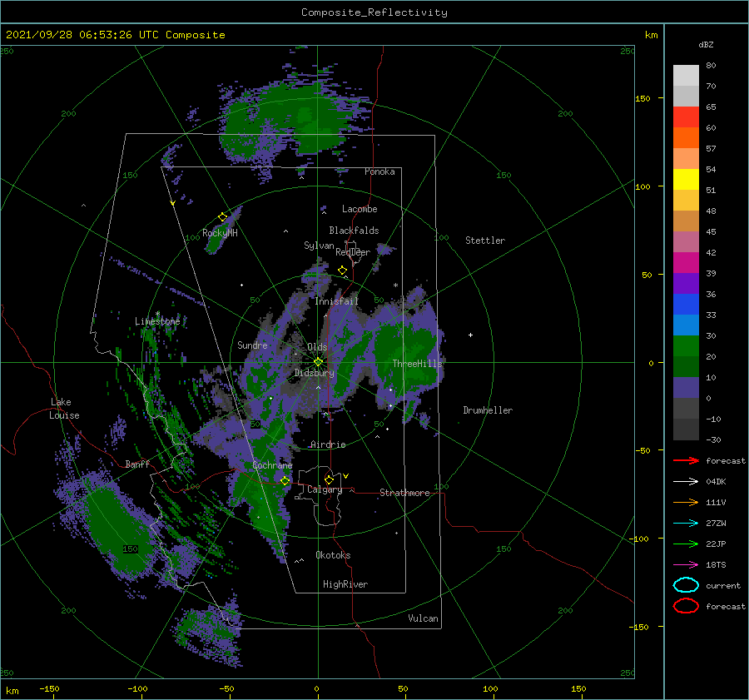Viewport: 749px width, 700px height.
Task: Click the red 60-65 dBZ swatch
Action: (686, 117)
